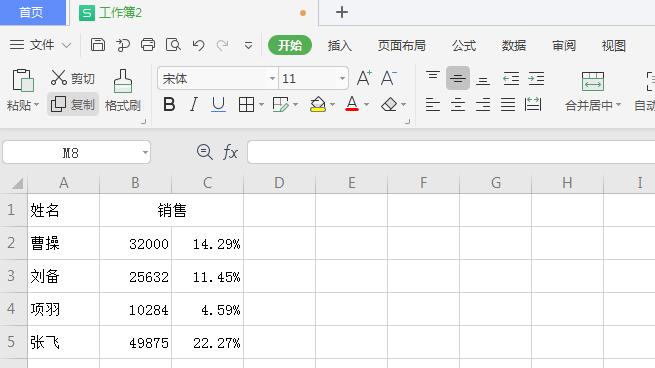Expand font color dropdown arrow
Screen dimensions: 655x368
pyautogui.click(x=366, y=104)
